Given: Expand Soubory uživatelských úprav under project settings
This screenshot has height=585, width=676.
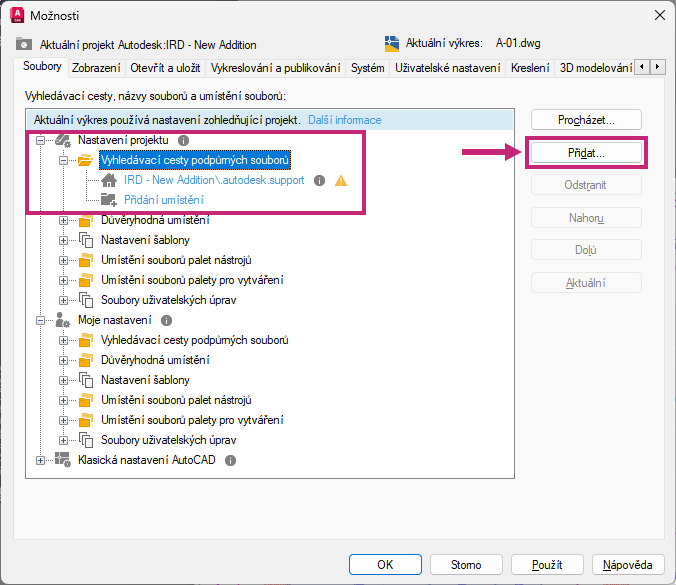Looking at the screenshot, I should [63, 300].
